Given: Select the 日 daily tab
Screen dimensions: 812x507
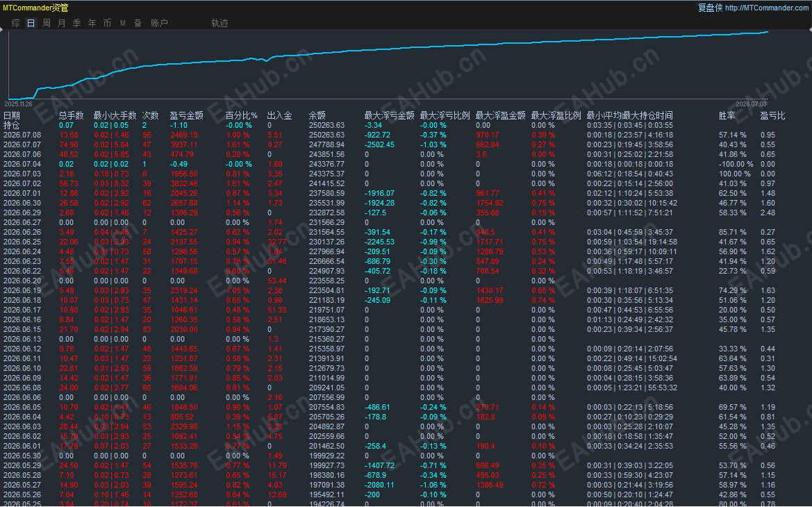Looking at the screenshot, I should point(31,23).
